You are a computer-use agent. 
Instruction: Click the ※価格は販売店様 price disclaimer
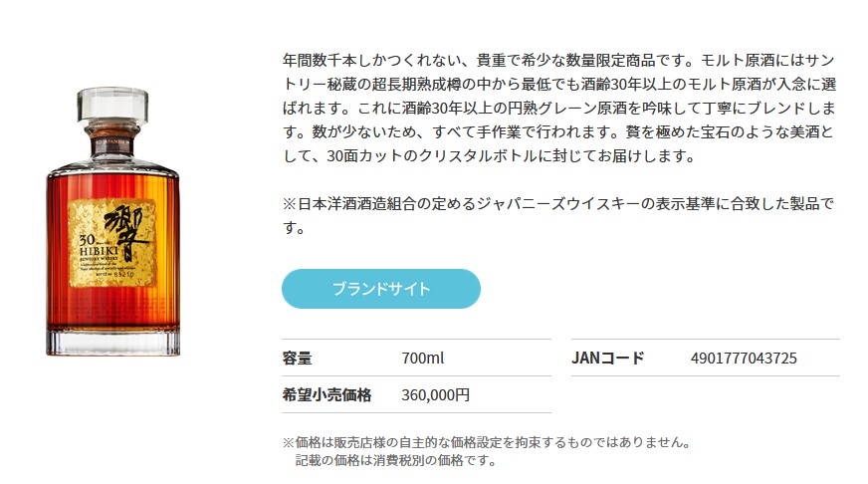pos(487,442)
